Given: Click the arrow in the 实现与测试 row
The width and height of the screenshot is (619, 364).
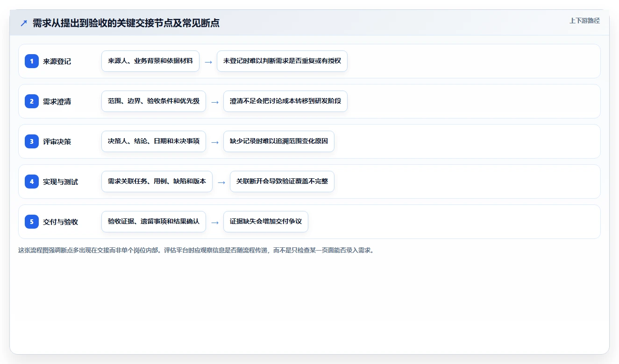Looking at the screenshot, I should [x=221, y=182].
